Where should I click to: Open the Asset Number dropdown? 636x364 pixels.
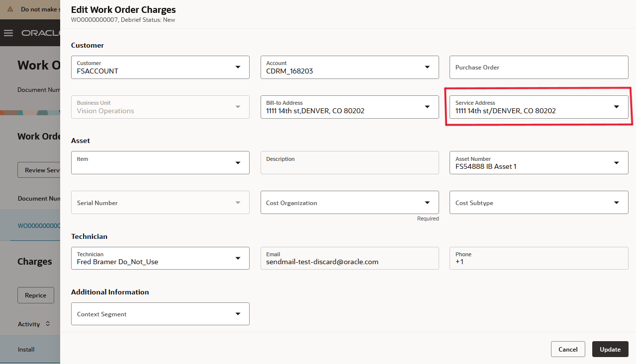point(617,163)
